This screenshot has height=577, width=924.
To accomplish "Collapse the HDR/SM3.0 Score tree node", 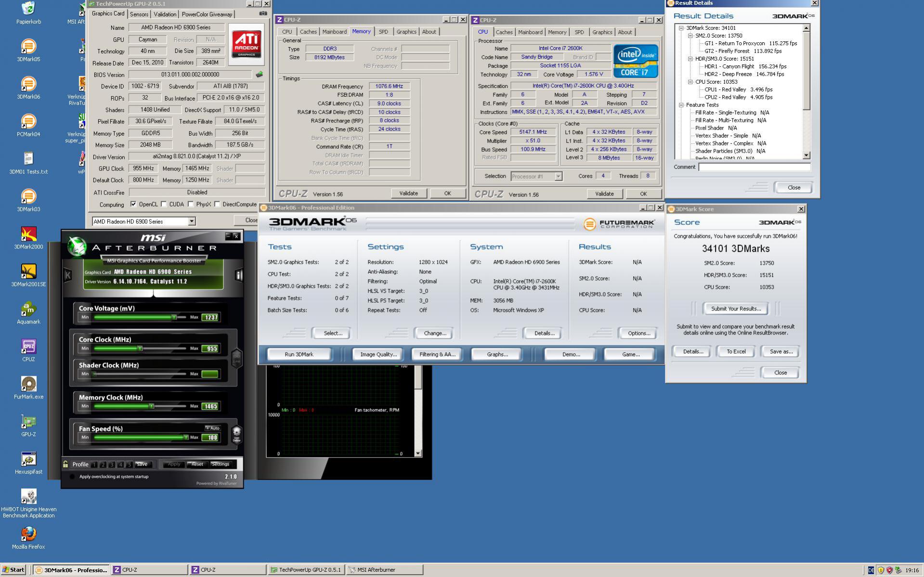I will pos(690,59).
